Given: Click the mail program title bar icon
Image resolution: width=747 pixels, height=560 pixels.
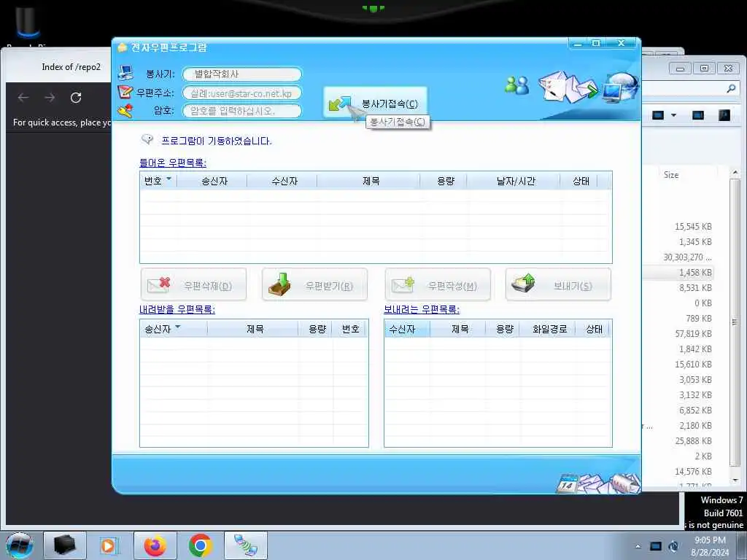Looking at the screenshot, I should (x=122, y=47).
